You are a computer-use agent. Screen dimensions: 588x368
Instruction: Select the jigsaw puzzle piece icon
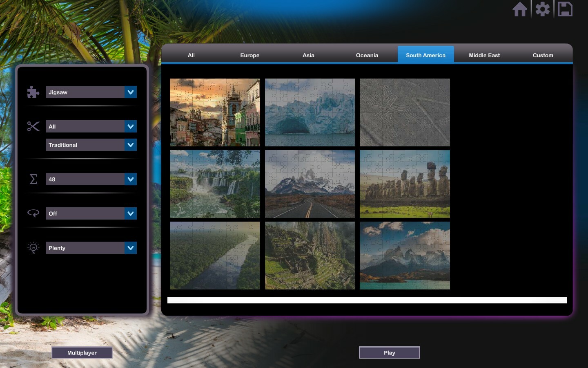[33, 92]
